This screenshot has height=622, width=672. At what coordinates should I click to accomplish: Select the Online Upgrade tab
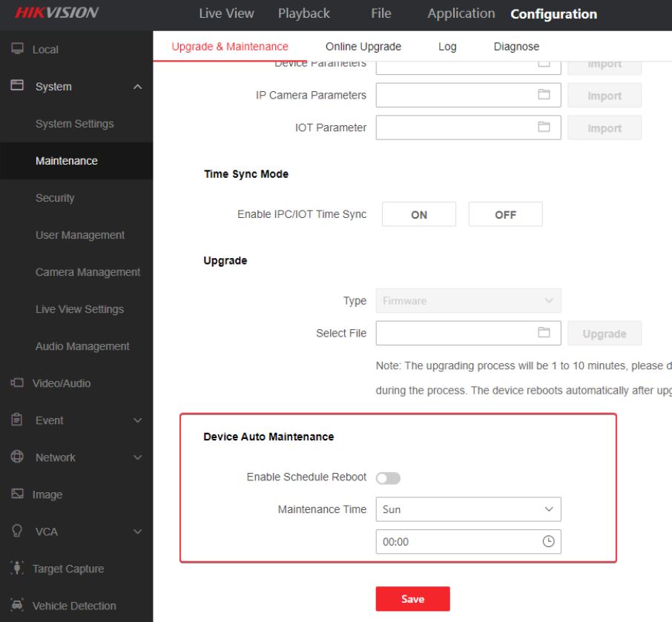tap(363, 46)
